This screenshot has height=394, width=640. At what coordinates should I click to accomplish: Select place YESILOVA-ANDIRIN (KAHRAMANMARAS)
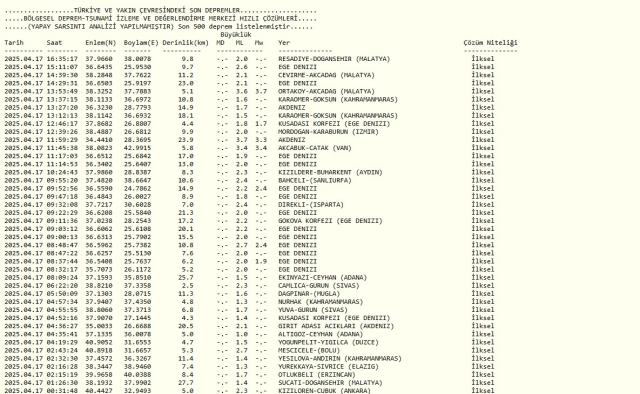tap(340, 358)
